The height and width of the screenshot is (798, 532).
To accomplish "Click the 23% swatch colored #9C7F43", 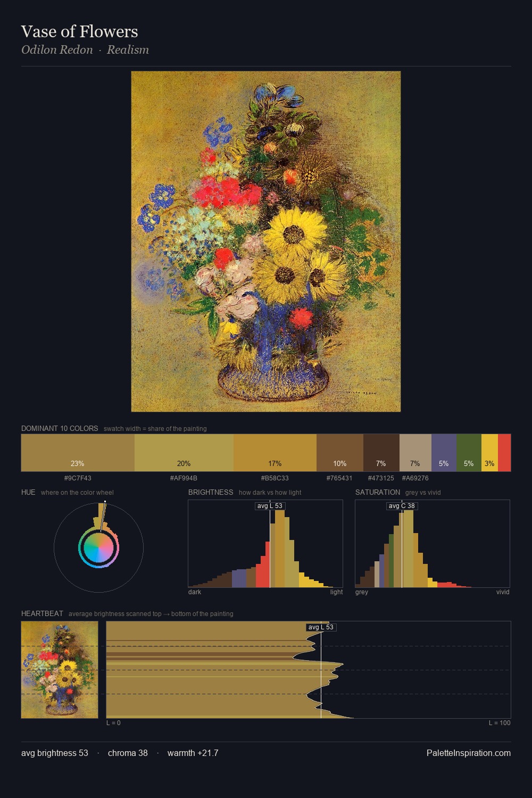I will point(78,453).
